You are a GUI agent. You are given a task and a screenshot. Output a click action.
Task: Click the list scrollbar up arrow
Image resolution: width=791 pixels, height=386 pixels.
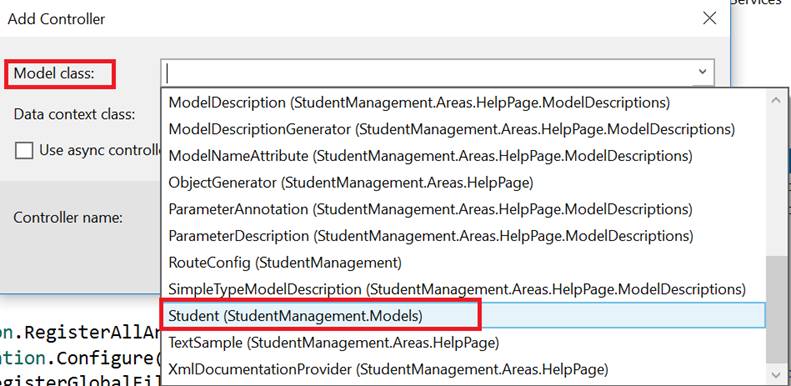pos(776,100)
